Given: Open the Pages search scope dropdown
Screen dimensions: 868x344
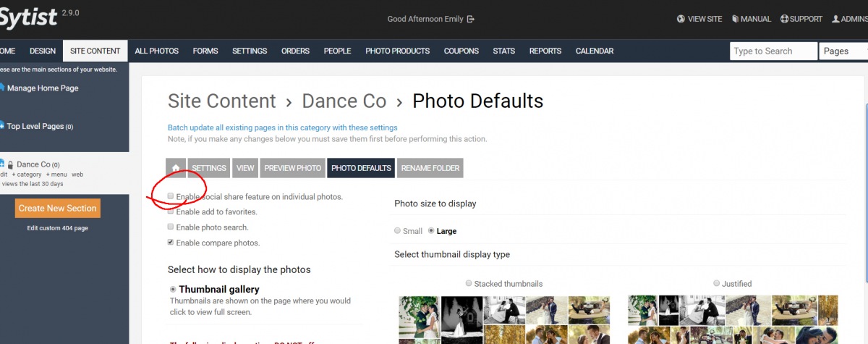Looking at the screenshot, I should coord(843,51).
